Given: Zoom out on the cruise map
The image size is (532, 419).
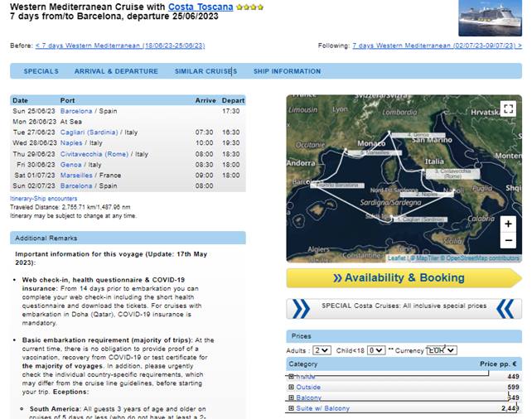Looking at the screenshot, I should (x=508, y=240).
